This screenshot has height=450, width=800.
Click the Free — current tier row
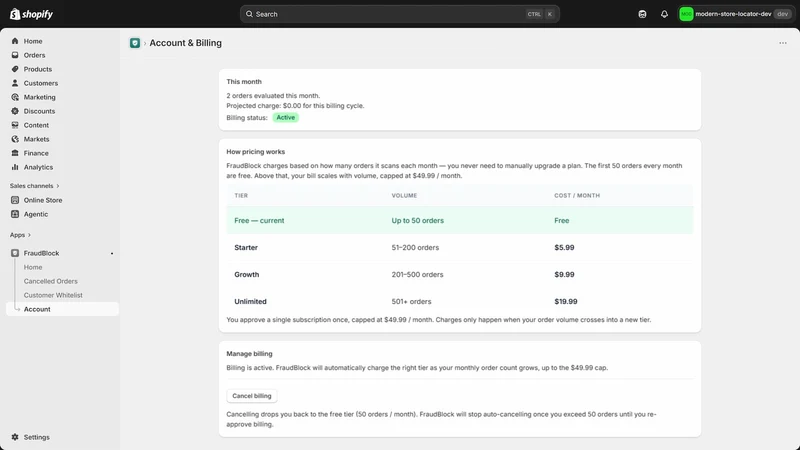pyautogui.click(x=460, y=220)
